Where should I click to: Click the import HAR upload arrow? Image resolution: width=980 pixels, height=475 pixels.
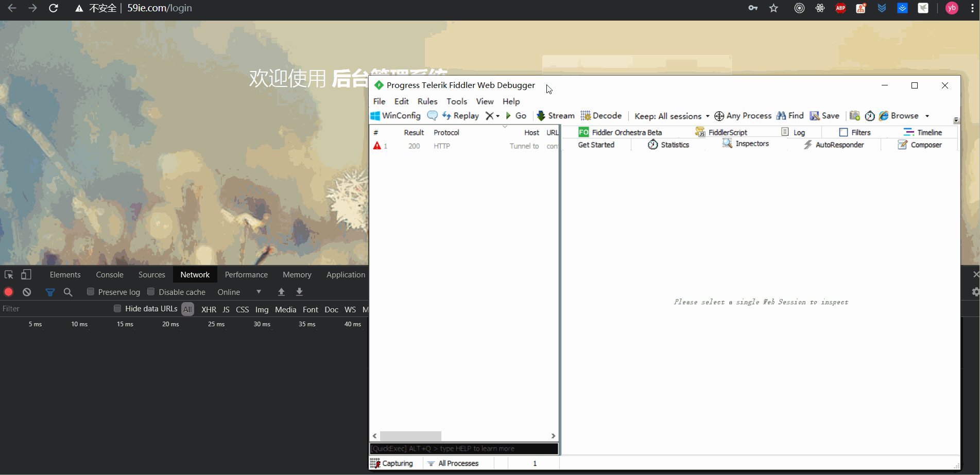click(281, 292)
